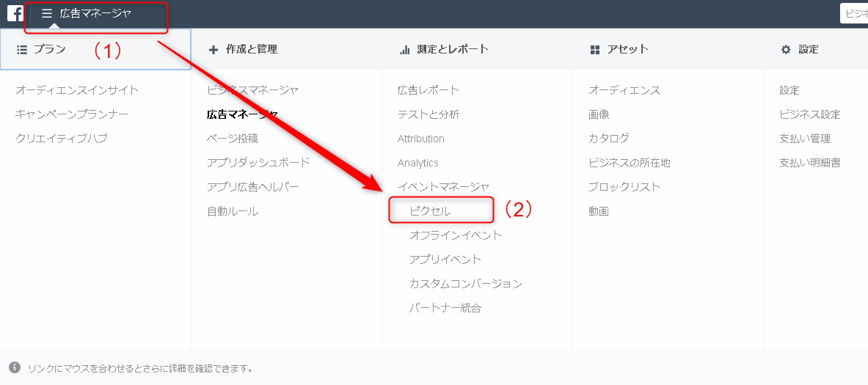Viewport: 868px width, 385px height.
Task: Open オーディエンスインサイト link
Action: click(x=78, y=90)
